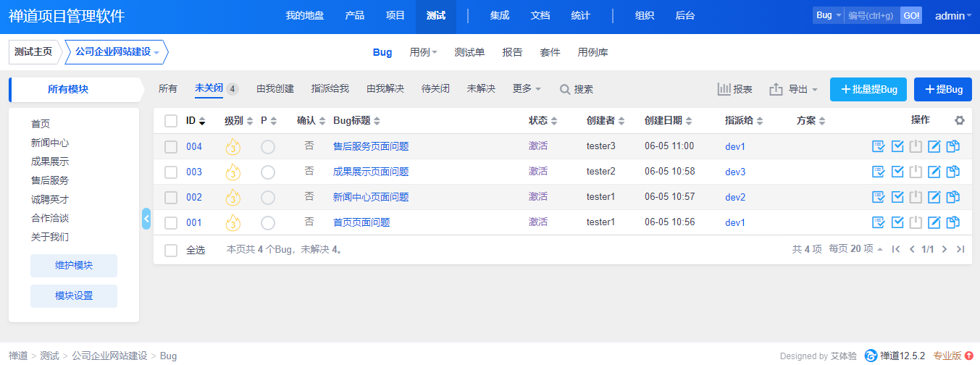Click the +提Bug button
980x365 pixels.
943,89
